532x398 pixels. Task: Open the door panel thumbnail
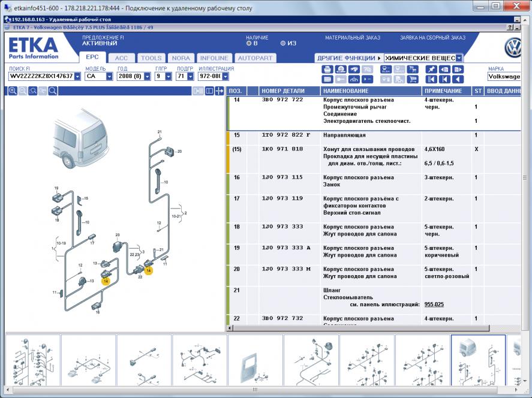[x=256, y=360]
